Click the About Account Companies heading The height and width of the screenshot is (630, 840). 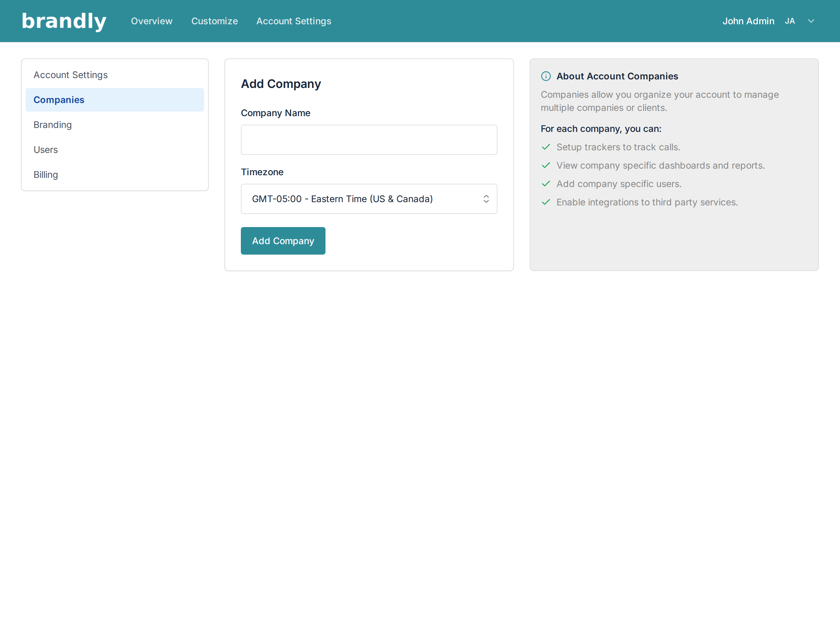point(617,76)
